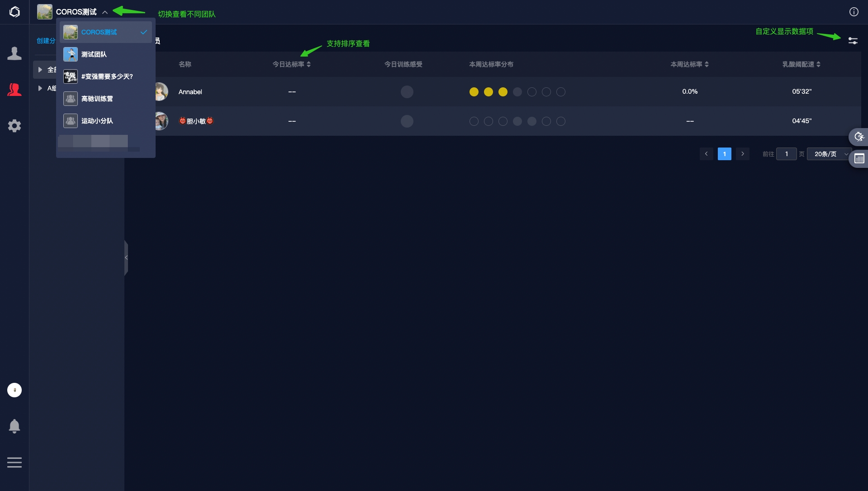Open the red team members sidebar icon

coord(14,90)
